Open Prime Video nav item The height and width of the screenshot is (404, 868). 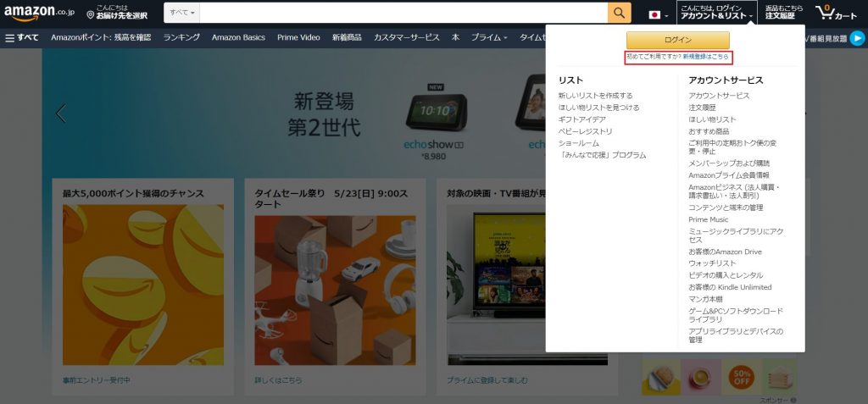click(298, 37)
